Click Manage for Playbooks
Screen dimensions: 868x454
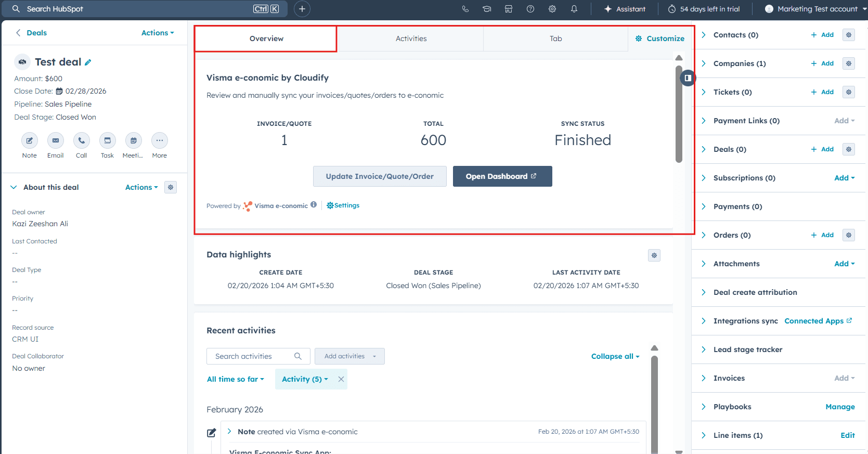[840, 407]
